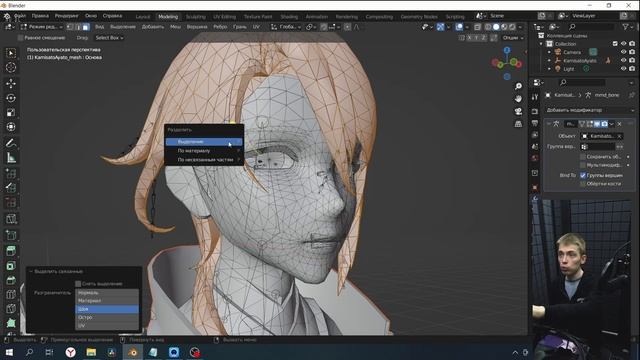Switch to the UV Editing workspace tab
640x360 pixels.
point(224,17)
